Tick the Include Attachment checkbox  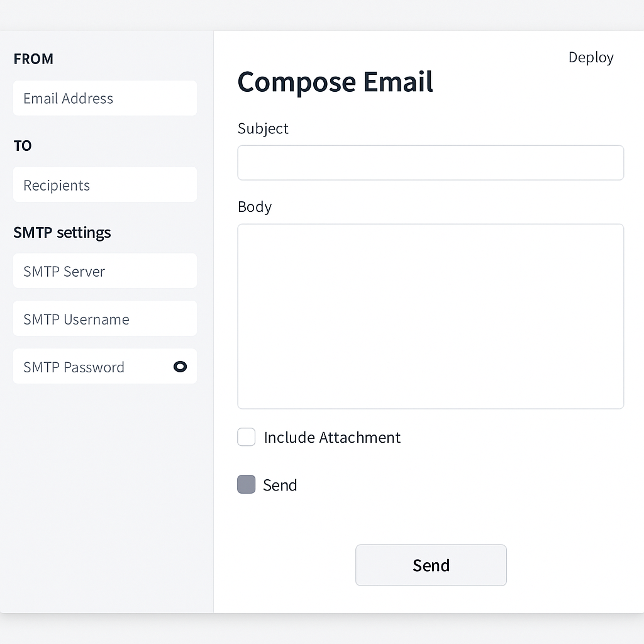pyautogui.click(x=247, y=437)
